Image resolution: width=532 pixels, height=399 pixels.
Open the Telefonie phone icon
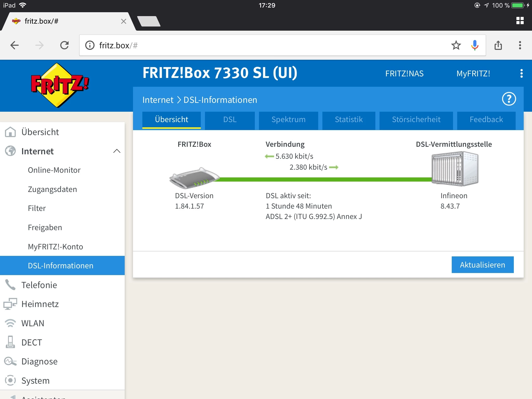click(x=11, y=285)
